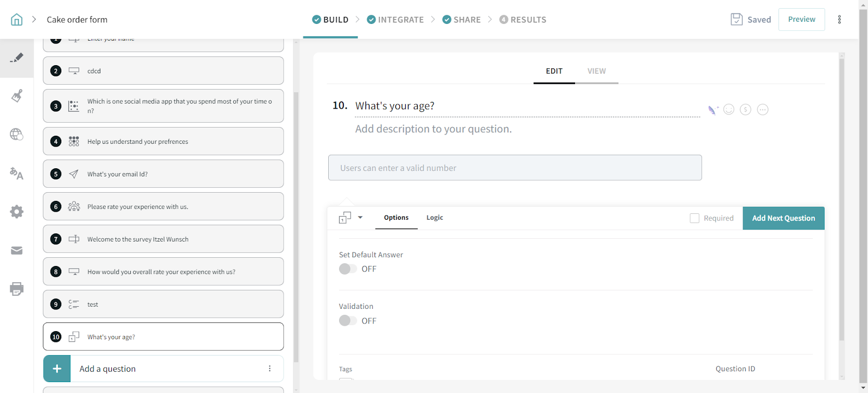Check the Required checkbox
Screen dimensions: 868x393
point(694,218)
